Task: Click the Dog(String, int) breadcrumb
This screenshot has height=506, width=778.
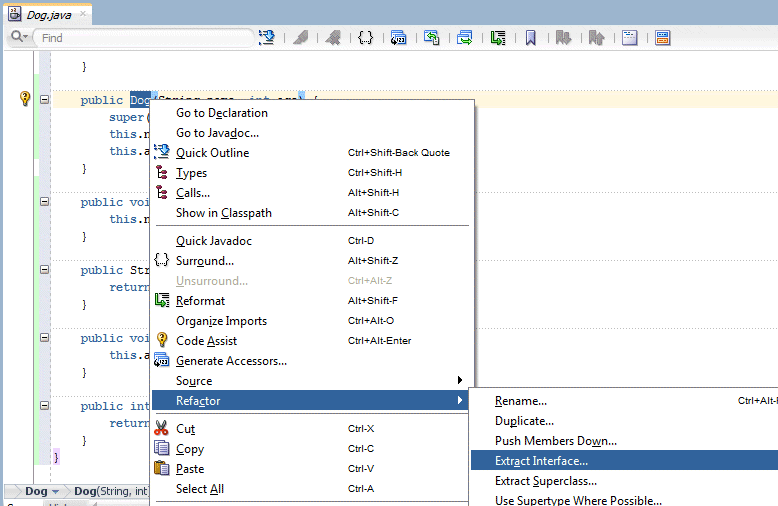Action: [112, 491]
